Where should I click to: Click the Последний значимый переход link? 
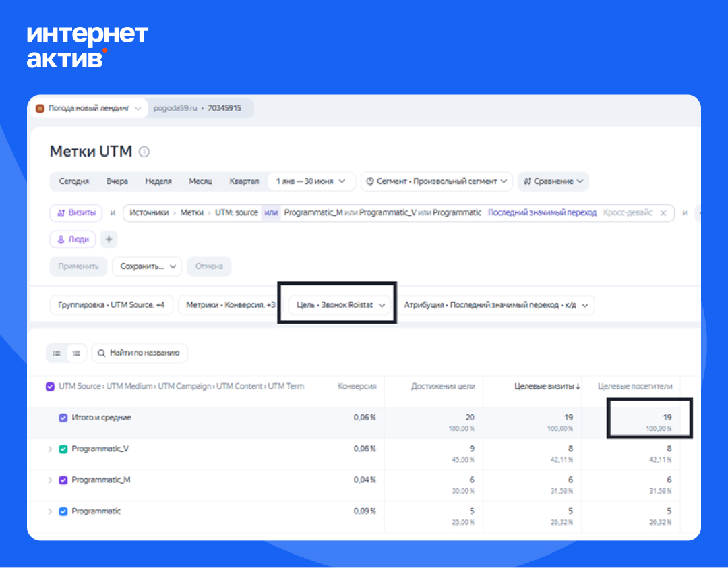pos(542,213)
